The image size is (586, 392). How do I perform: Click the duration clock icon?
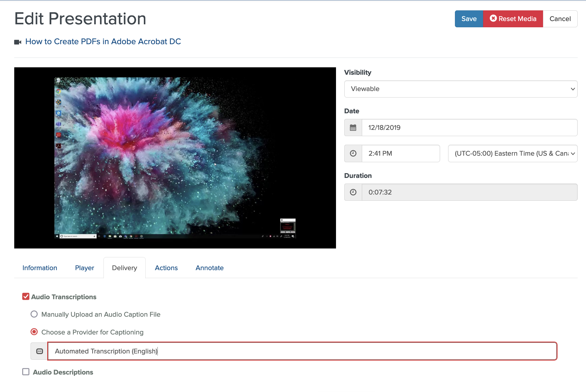pos(353,192)
